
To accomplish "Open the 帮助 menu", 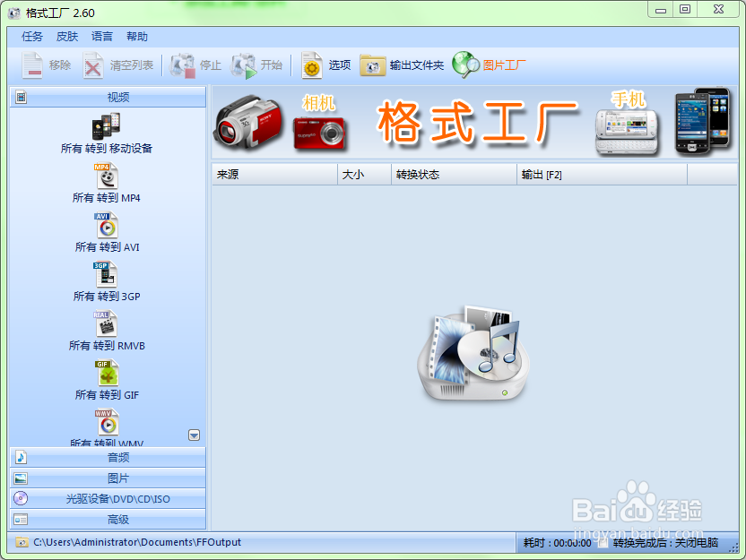I will point(137,37).
